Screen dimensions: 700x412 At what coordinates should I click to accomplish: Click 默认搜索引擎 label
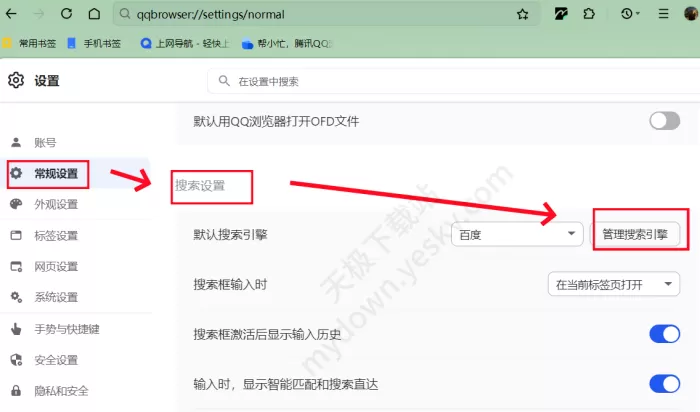[230, 234]
